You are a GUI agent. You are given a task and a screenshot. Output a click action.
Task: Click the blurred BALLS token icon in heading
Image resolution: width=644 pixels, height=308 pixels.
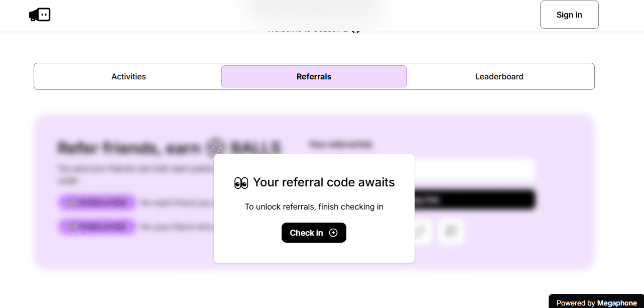click(216, 148)
